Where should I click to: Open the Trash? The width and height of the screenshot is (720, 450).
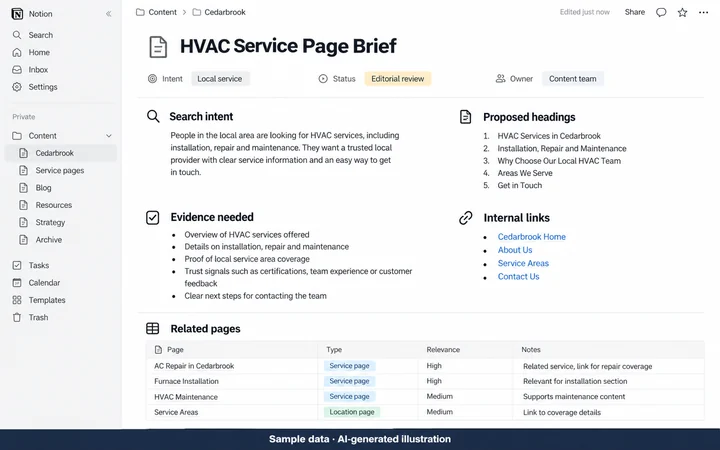pyautogui.click(x=38, y=317)
